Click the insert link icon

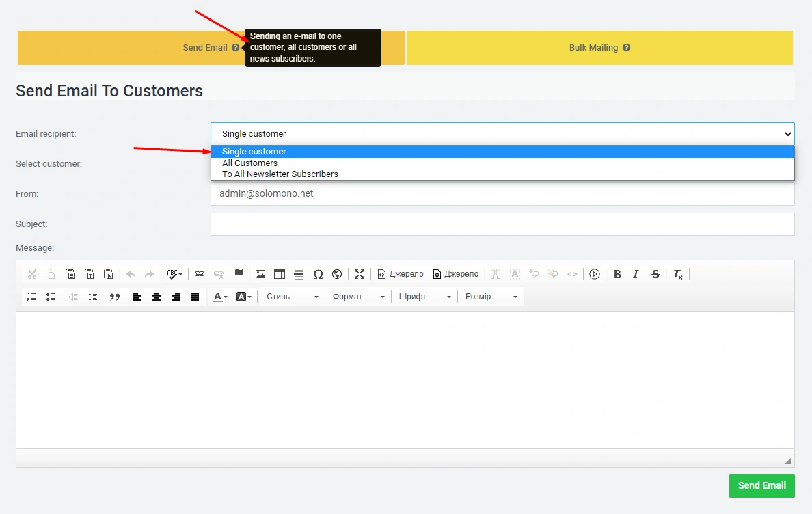click(200, 274)
